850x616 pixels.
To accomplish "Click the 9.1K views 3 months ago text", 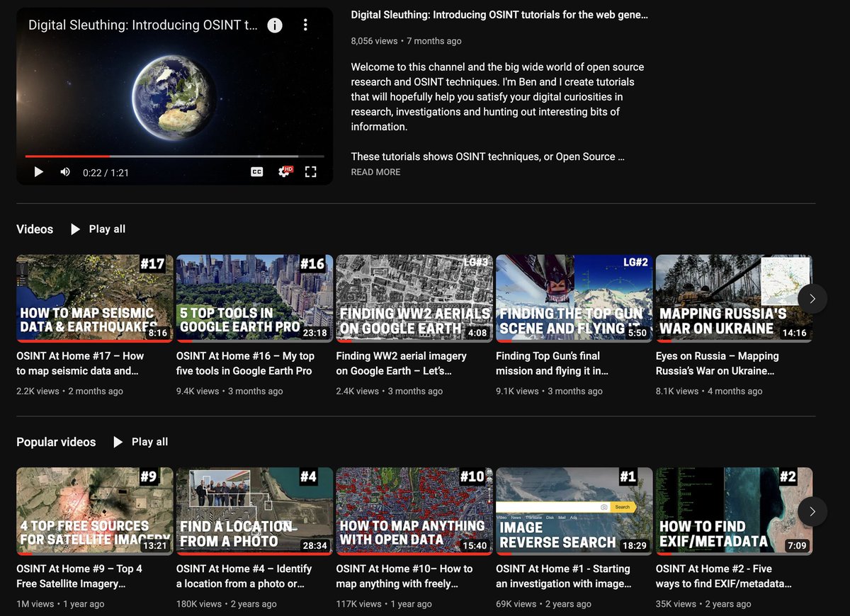I will click(549, 391).
